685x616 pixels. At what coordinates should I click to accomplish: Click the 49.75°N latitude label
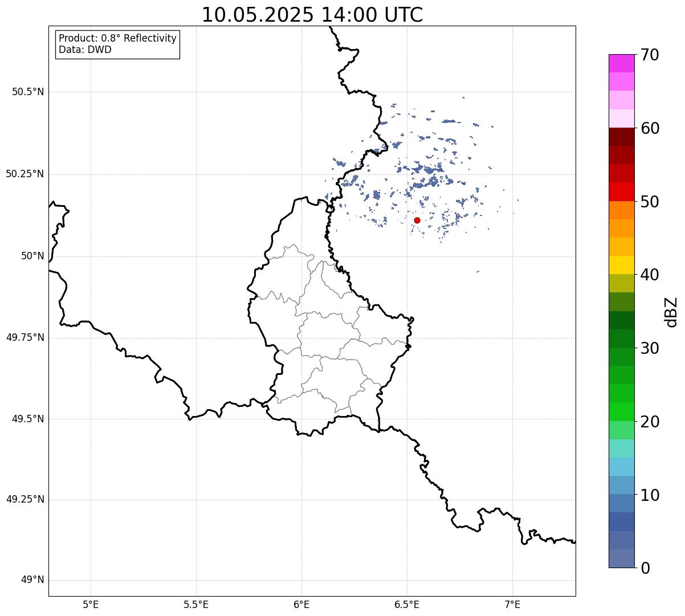(25, 337)
